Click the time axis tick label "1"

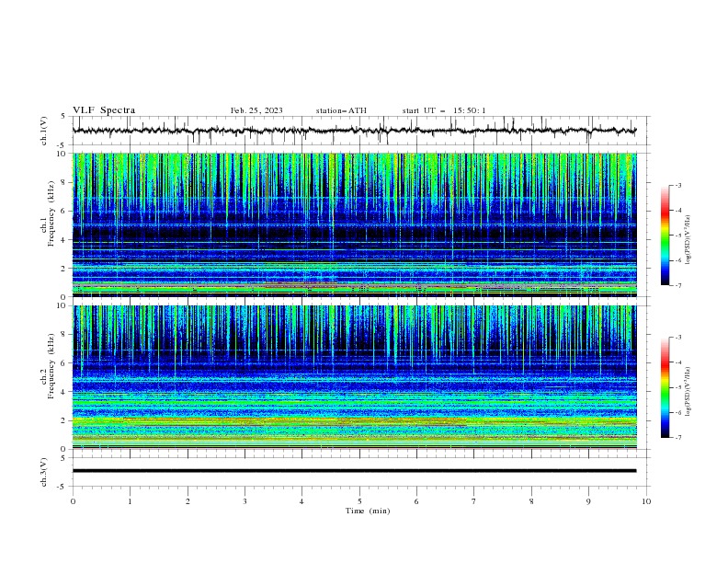pyautogui.click(x=130, y=501)
